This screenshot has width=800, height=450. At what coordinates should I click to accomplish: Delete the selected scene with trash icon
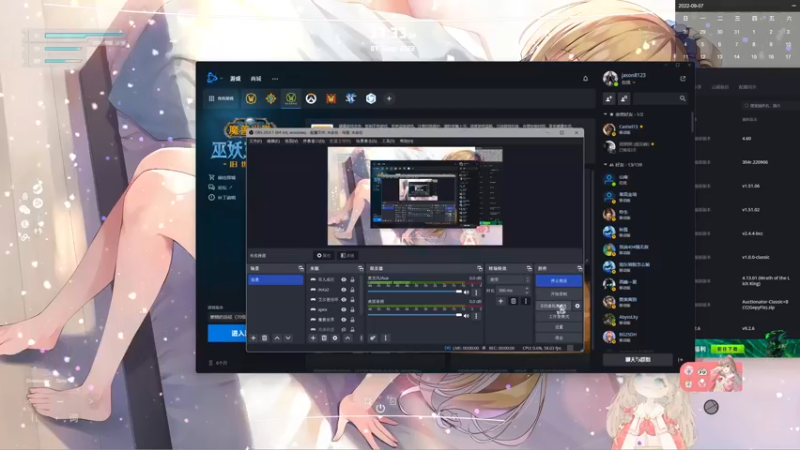pyautogui.click(x=265, y=338)
